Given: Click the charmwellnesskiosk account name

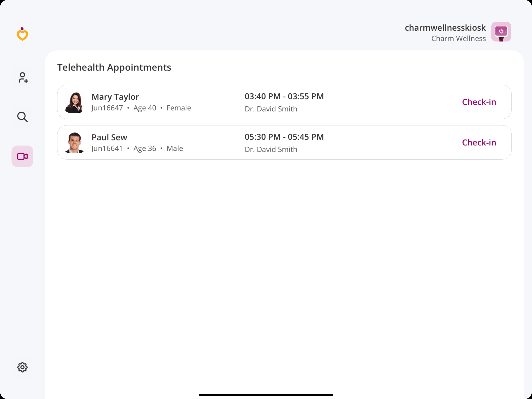Looking at the screenshot, I should (x=445, y=28).
